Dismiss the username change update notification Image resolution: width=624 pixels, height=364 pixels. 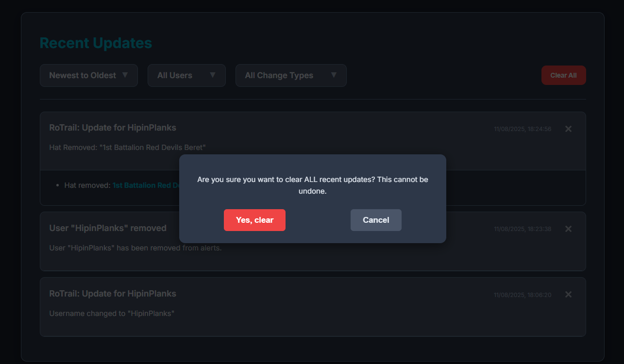pyautogui.click(x=568, y=294)
